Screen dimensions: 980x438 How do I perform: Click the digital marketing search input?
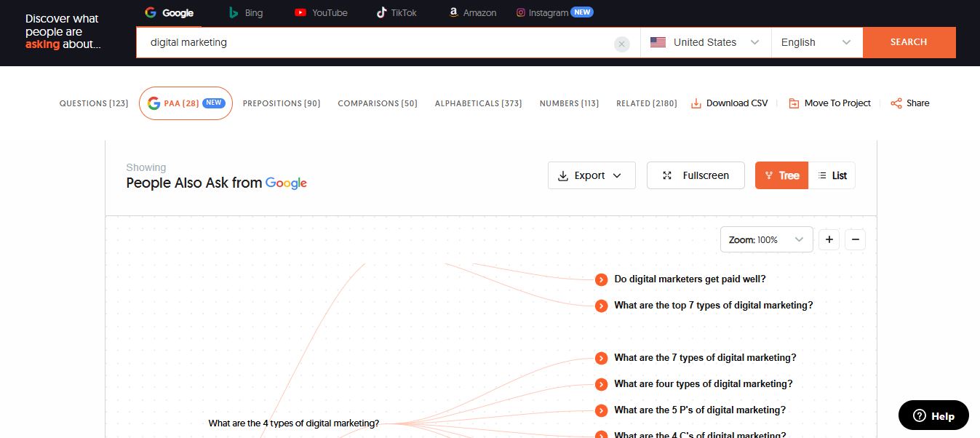375,42
